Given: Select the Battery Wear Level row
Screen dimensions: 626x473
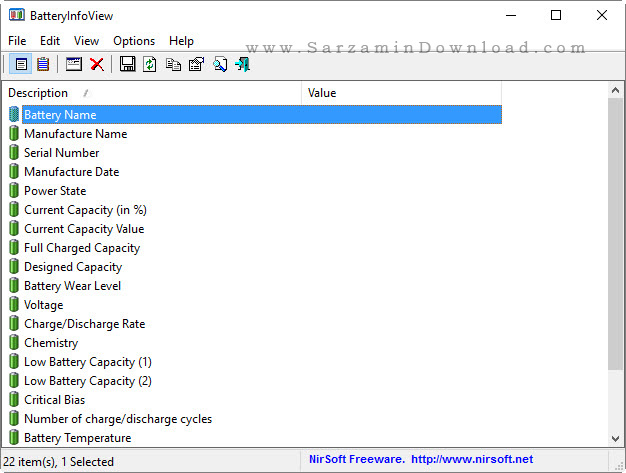Looking at the screenshot, I should click(72, 286).
